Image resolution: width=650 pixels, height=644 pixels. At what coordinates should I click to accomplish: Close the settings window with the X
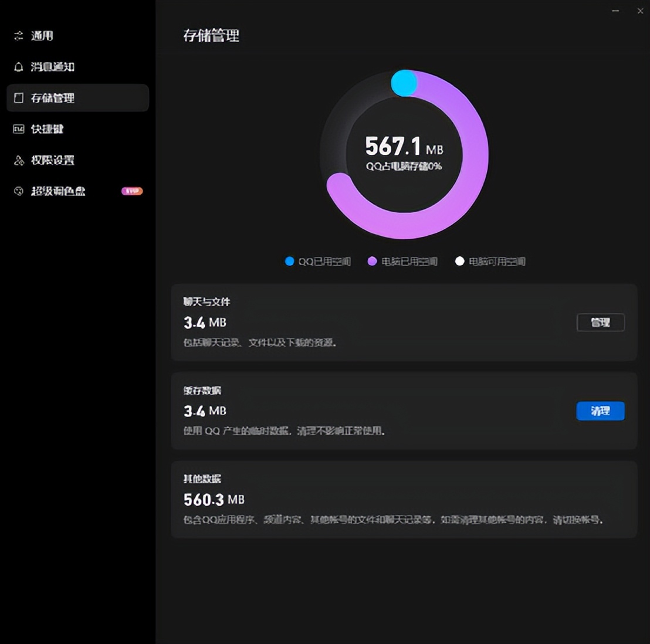[639, 11]
